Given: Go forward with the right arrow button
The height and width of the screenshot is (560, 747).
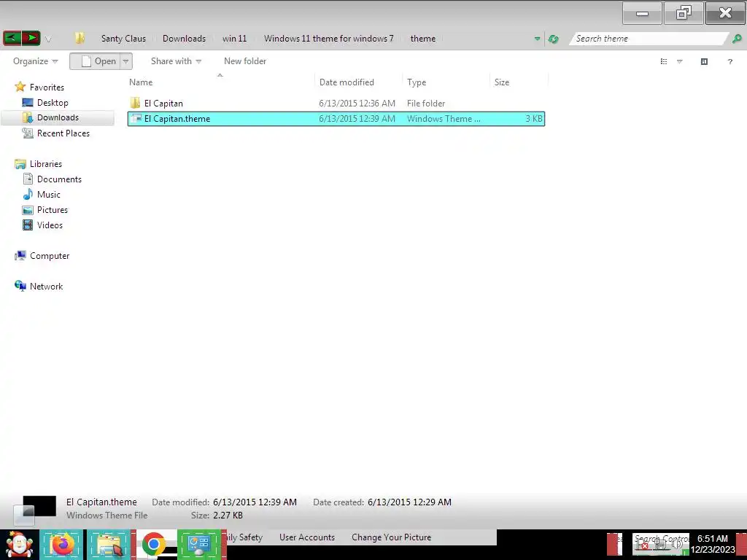Looking at the screenshot, I should pos(31,38).
